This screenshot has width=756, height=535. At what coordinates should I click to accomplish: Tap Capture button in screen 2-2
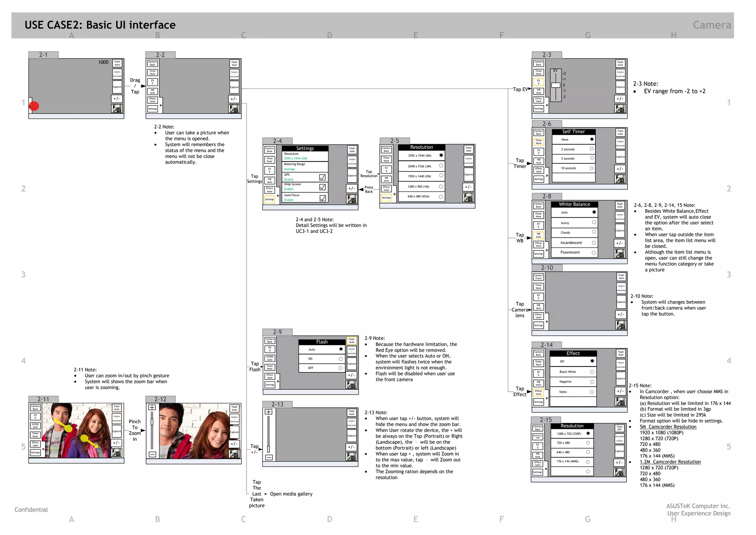[234, 87]
